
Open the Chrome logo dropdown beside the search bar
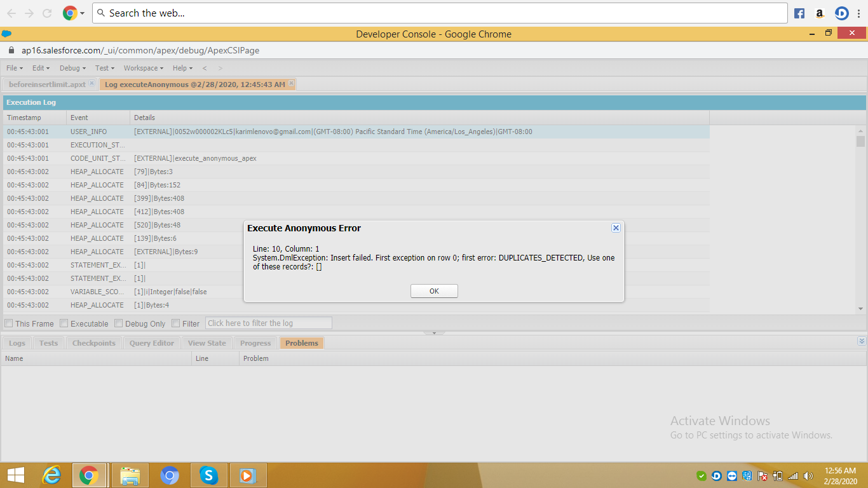pos(74,13)
